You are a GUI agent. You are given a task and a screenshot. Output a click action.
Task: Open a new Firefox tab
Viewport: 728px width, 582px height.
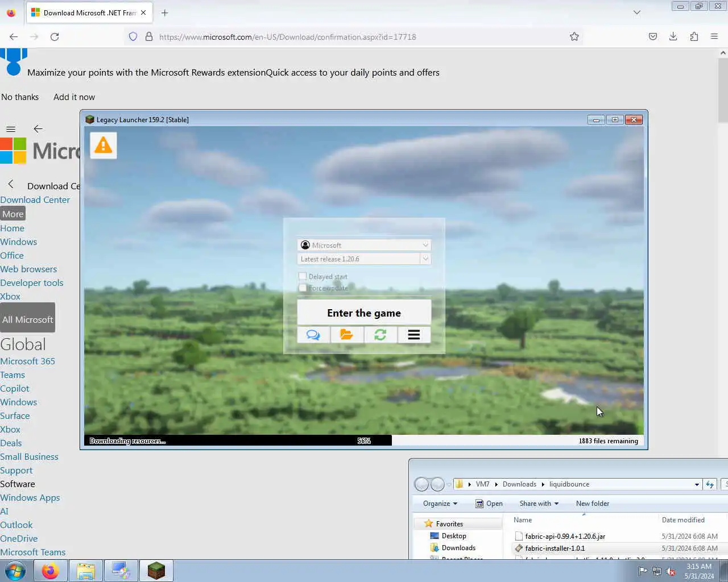pos(165,13)
